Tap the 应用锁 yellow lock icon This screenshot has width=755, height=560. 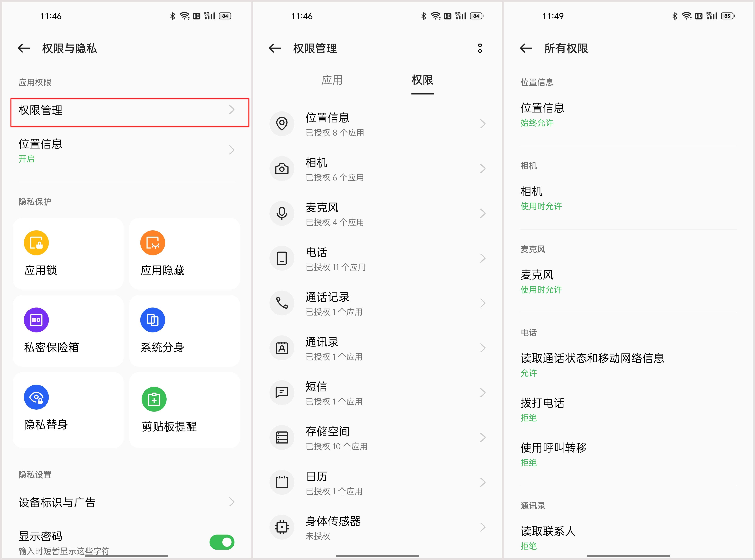point(36,243)
